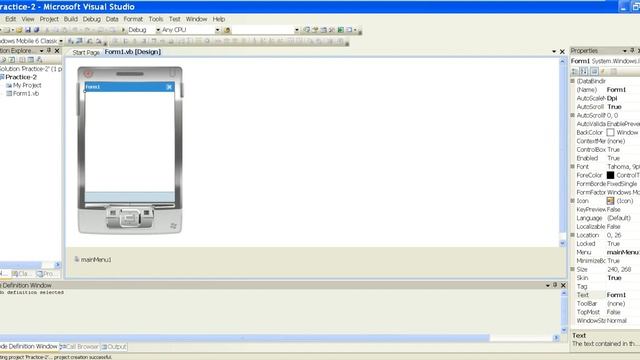Click the Menu property value mainMenu1

click(x=623, y=252)
